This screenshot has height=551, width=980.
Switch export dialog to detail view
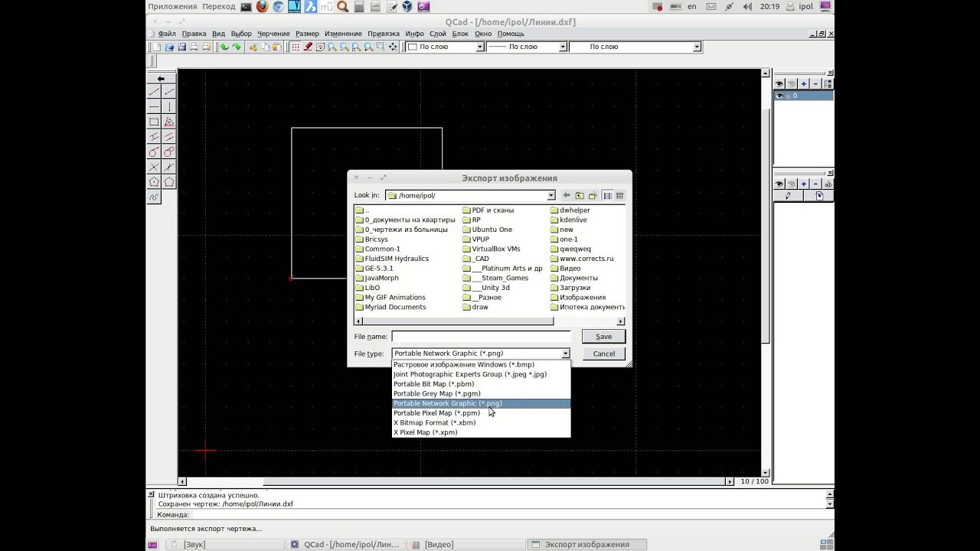click(619, 196)
